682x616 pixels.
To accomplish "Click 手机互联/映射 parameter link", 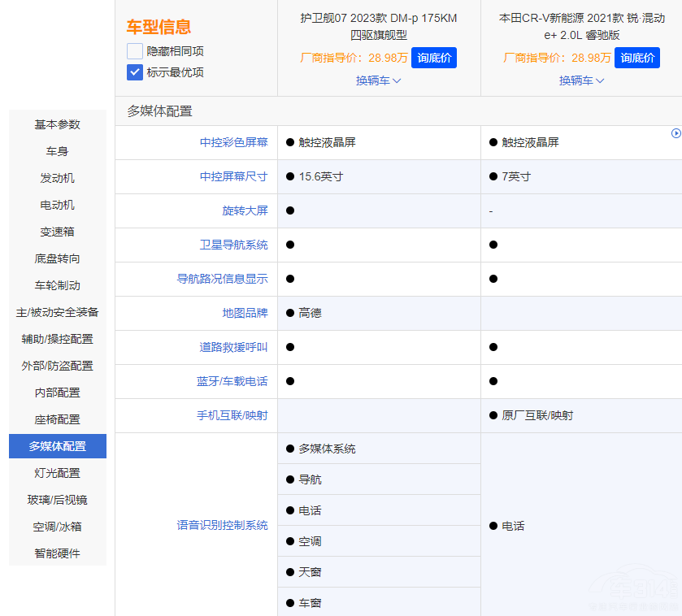I will pos(232,415).
